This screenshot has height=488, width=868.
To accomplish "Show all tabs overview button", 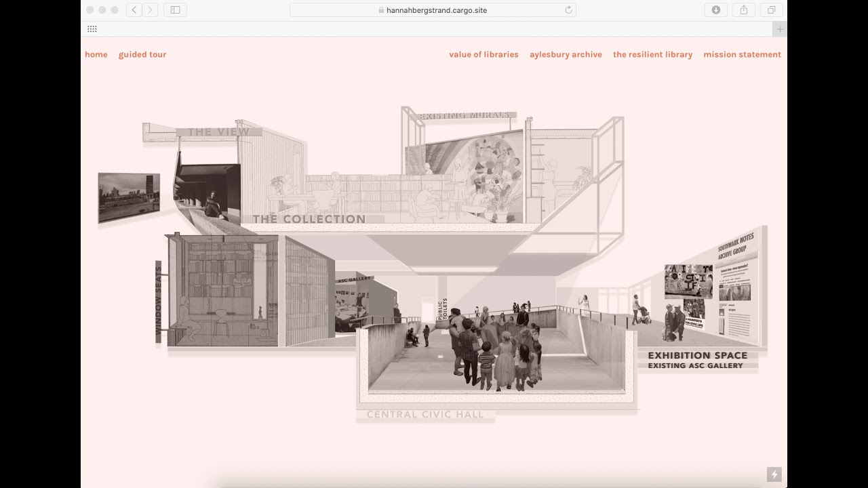I will click(x=771, y=9).
